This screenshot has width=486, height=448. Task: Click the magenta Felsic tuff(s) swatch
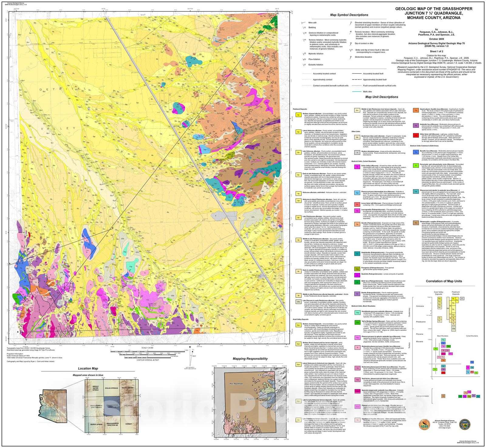click(357, 167)
